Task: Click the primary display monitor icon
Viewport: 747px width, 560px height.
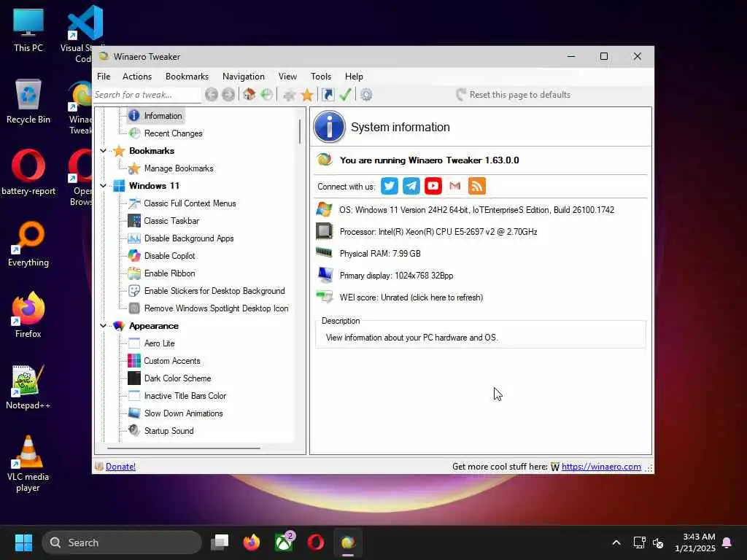Action: point(325,275)
